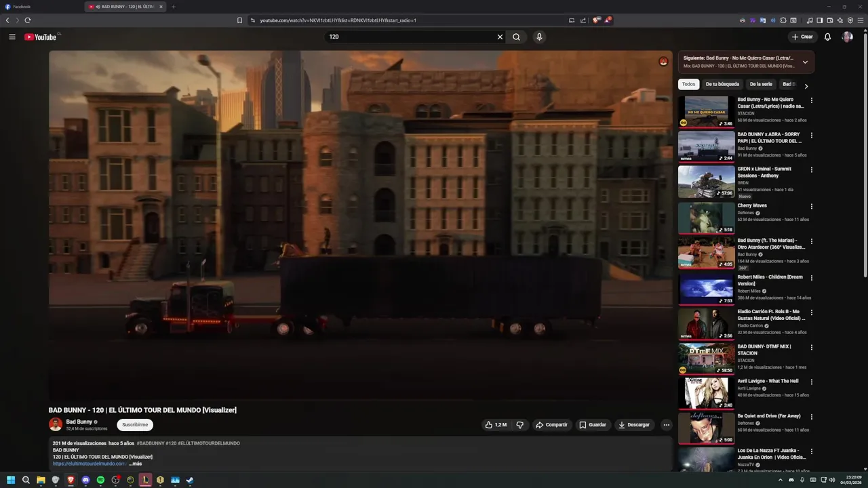Open the browser main menu

click(x=860, y=20)
